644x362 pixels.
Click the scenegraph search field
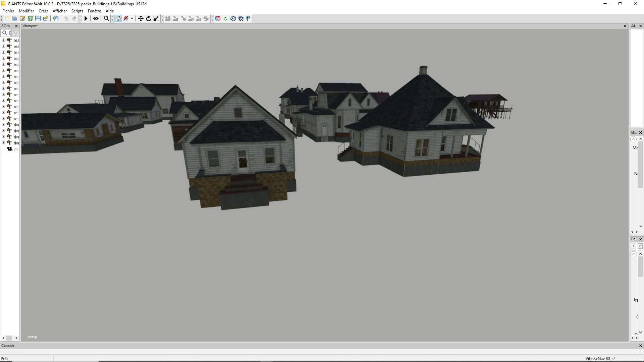click(7, 33)
